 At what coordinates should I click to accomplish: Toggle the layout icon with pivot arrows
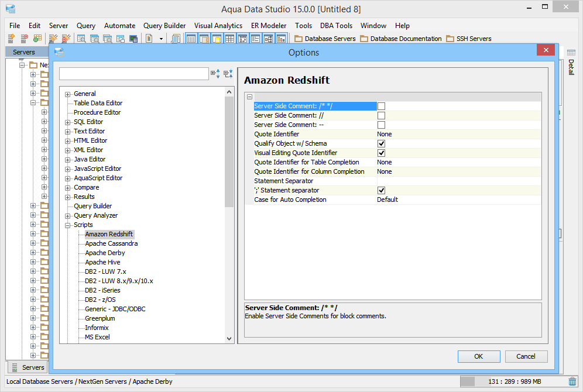[x=243, y=38]
